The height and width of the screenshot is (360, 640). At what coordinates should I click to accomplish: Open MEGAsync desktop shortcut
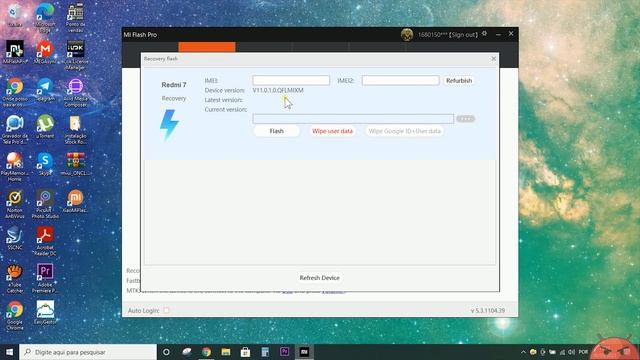45,52
